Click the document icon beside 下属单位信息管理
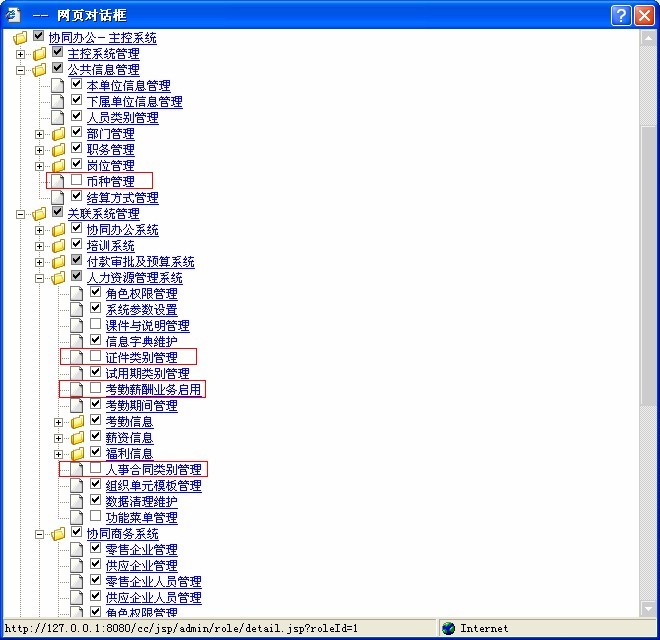The width and height of the screenshot is (660, 640). 58,101
